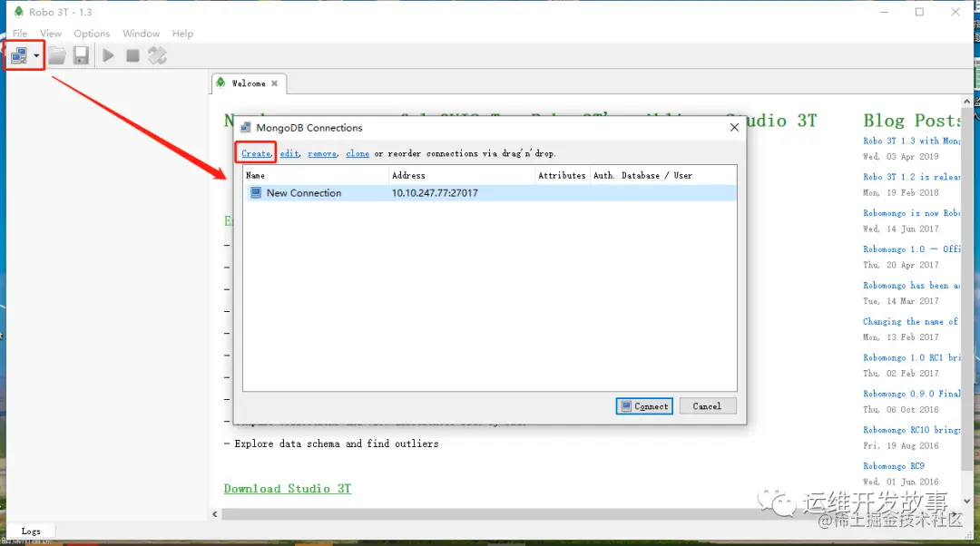Viewport: 980px width, 546px height.
Task: Click the rotate output icon in toolbar
Action: pyautogui.click(x=157, y=55)
